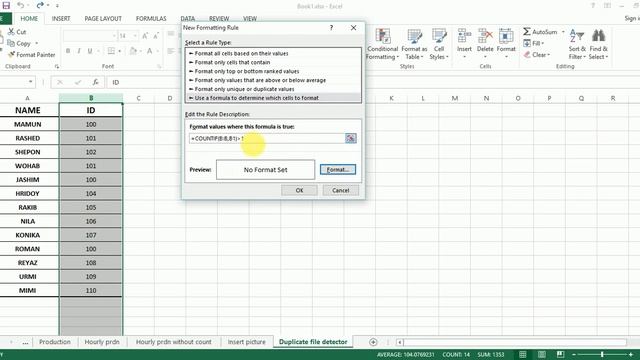Click the dialog Help question mark
This screenshot has height=360, width=640.
click(x=331, y=28)
